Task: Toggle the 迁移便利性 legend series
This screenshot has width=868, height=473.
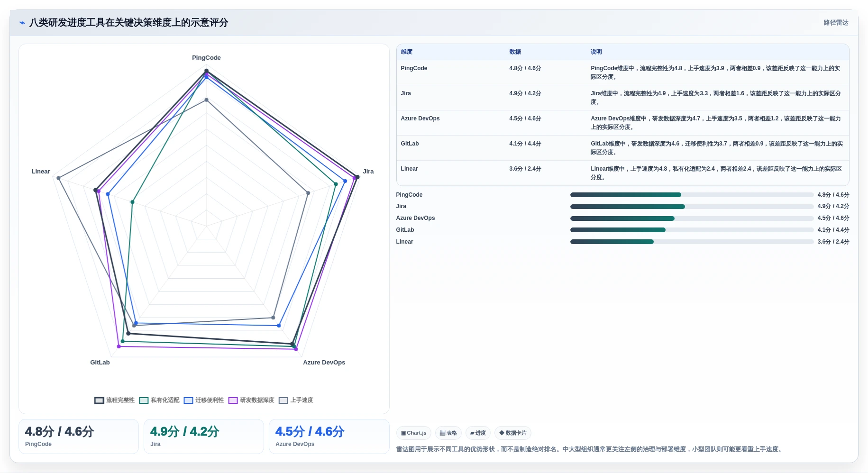Action: point(204,400)
